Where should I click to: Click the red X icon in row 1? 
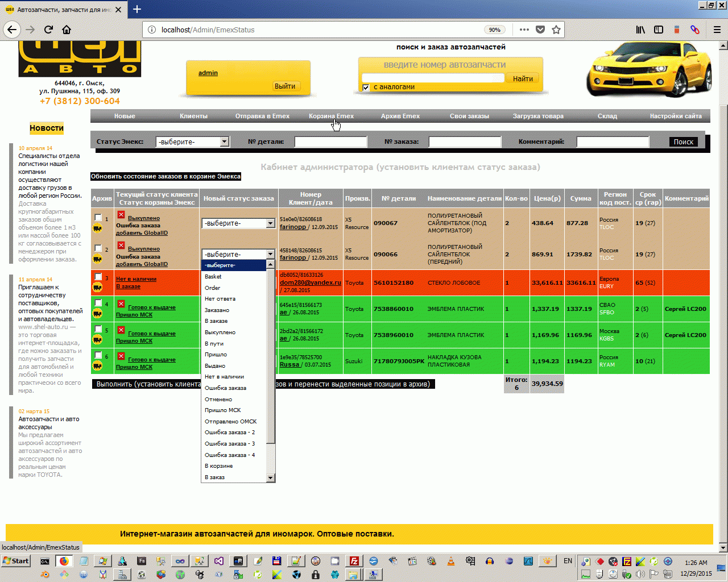(121, 214)
